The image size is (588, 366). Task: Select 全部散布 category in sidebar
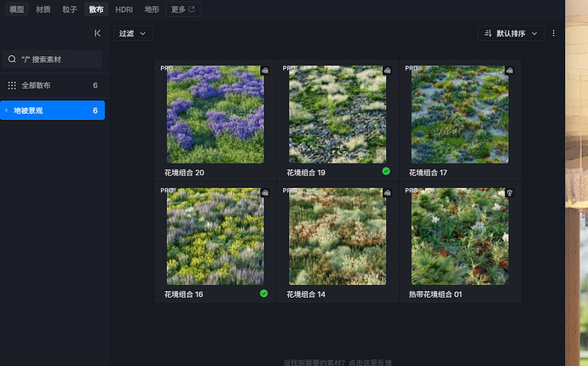pyautogui.click(x=53, y=85)
